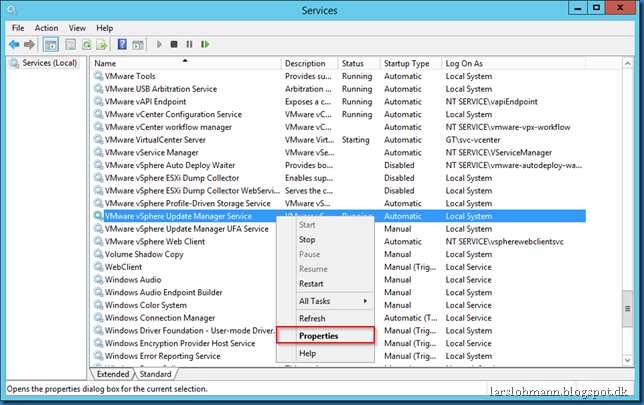Select VMware vSphere Update Manager UFA Service
This screenshot has height=405, width=644.
(187, 229)
